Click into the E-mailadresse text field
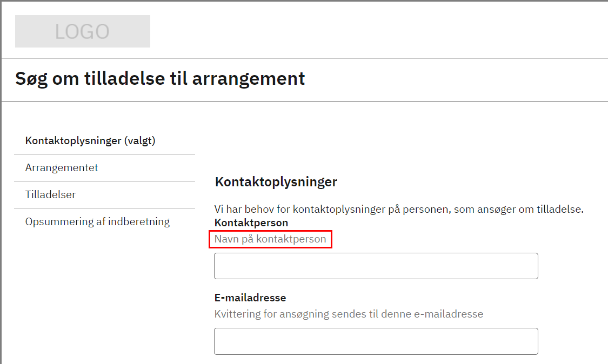This screenshot has height=364, width=608. tap(376, 341)
